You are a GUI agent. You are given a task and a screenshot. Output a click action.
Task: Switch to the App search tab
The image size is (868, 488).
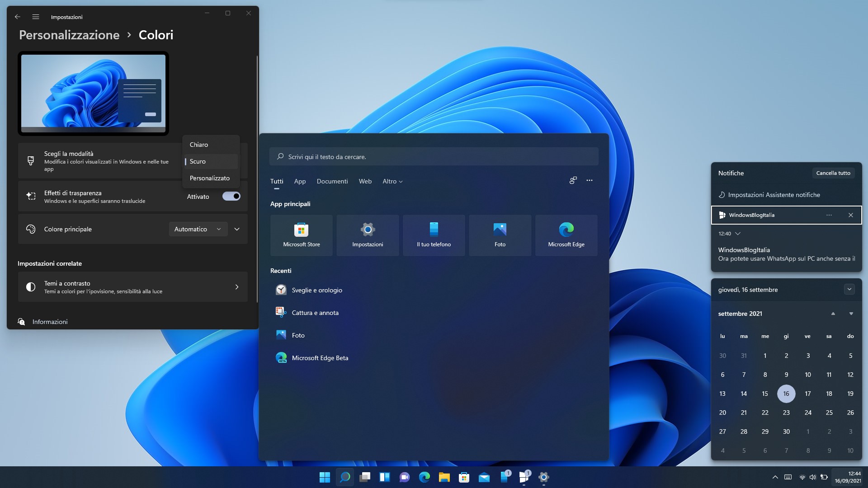tap(300, 181)
